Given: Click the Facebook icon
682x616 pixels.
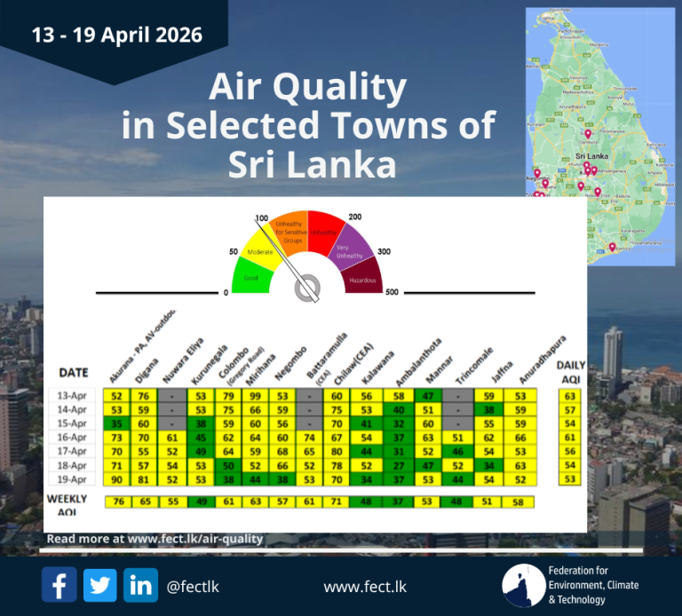Looking at the screenshot, I should [x=59, y=585].
